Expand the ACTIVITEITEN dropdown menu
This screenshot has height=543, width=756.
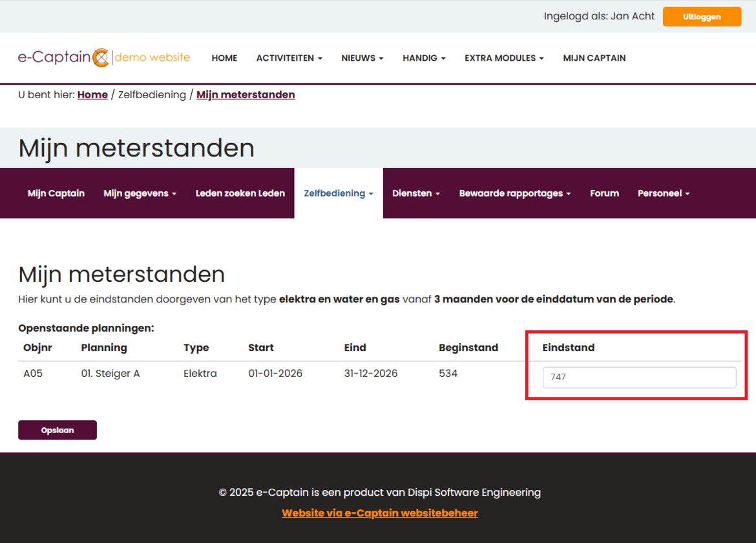[289, 58]
